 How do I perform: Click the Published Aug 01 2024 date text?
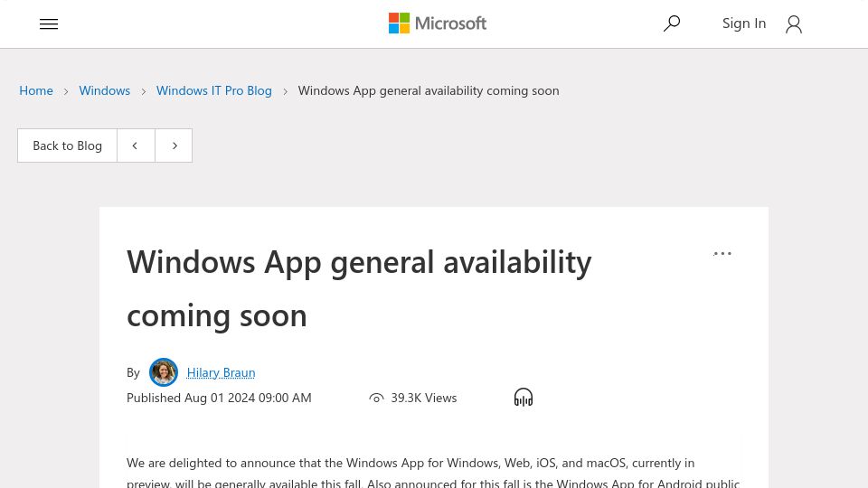pyautogui.click(x=219, y=398)
